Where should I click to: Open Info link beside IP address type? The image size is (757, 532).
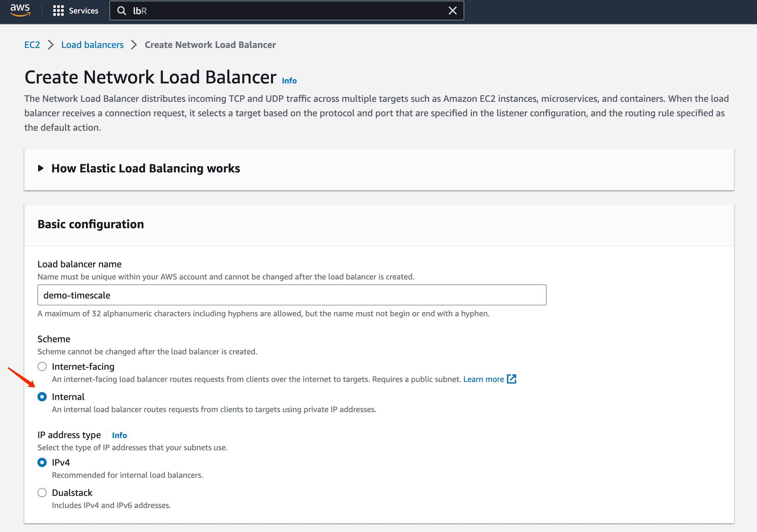tap(119, 435)
